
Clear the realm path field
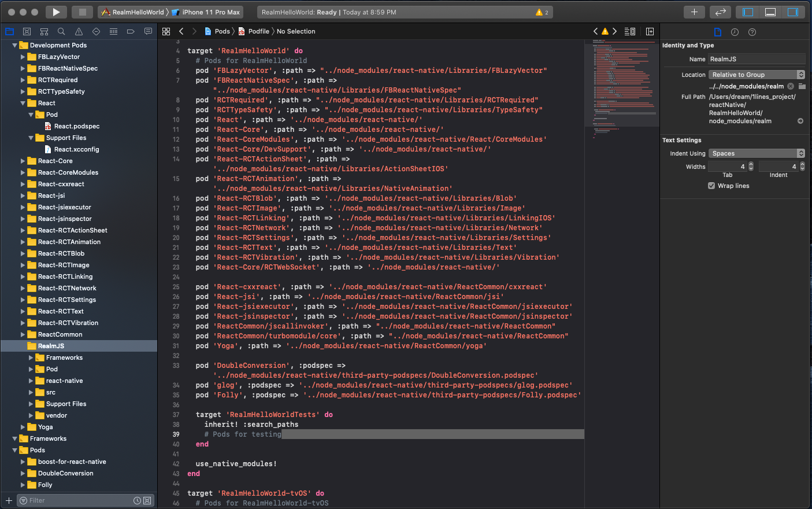tap(791, 86)
